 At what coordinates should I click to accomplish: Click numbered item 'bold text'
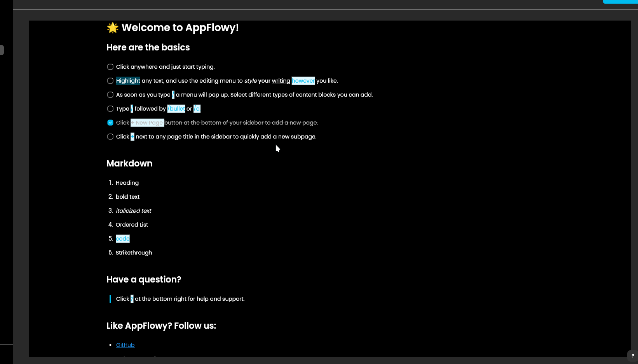(127, 197)
